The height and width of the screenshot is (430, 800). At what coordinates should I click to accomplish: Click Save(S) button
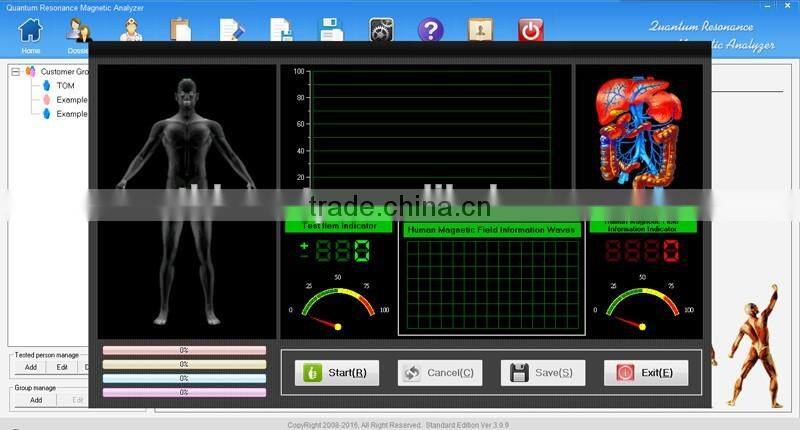click(543, 373)
